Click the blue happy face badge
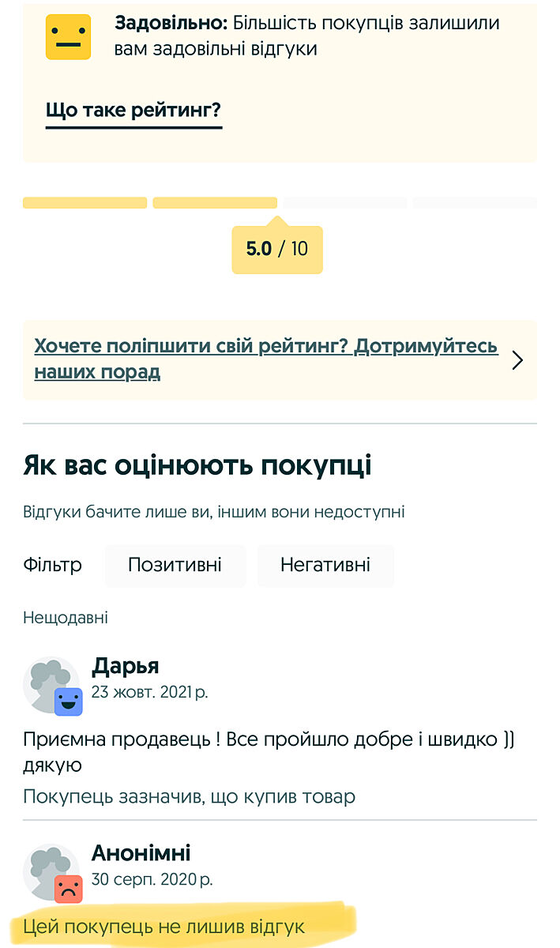 [69, 701]
